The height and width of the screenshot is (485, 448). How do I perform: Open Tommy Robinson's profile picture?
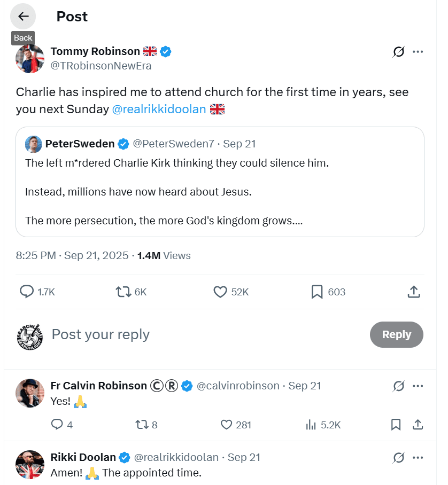[x=30, y=59]
